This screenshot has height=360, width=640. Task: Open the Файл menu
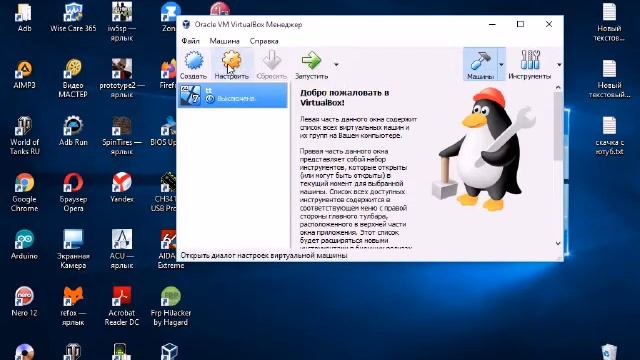[x=190, y=41]
